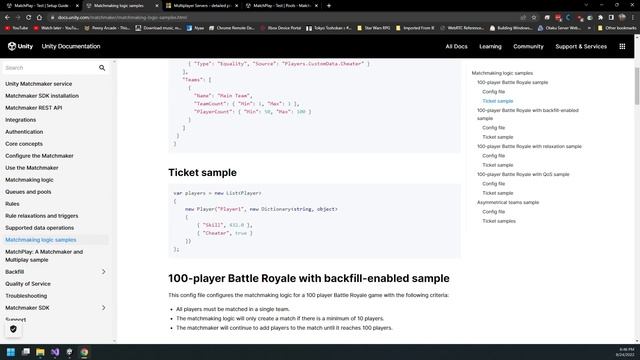Open the app grid icon in the Unity header

tap(622, 47)
